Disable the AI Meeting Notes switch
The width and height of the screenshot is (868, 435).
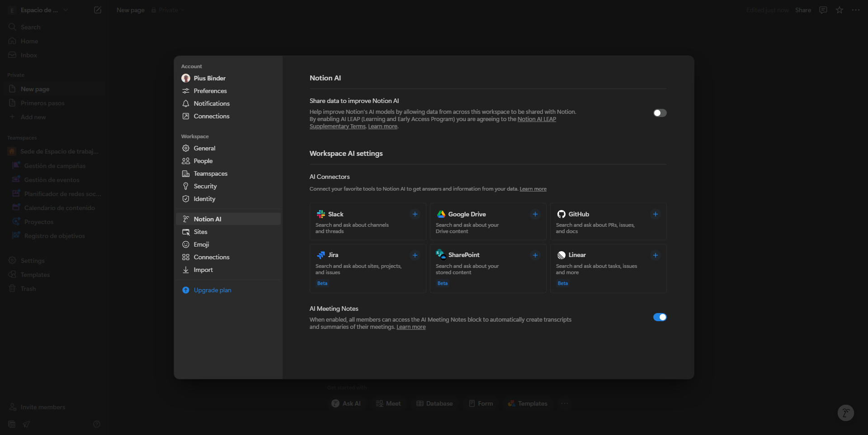[x=660, y=317]
